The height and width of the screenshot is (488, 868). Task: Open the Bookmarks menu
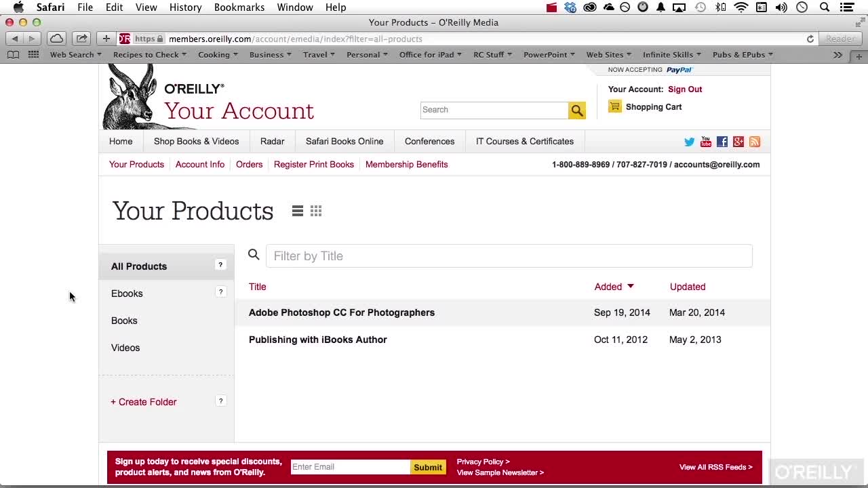pyautogui.click(x=239, y=7)
